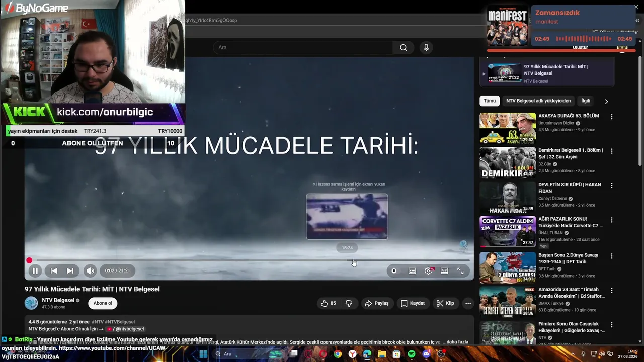The image size is (644, 362).
Task: Enter fullscreen mode on the video
Action: 460,270
